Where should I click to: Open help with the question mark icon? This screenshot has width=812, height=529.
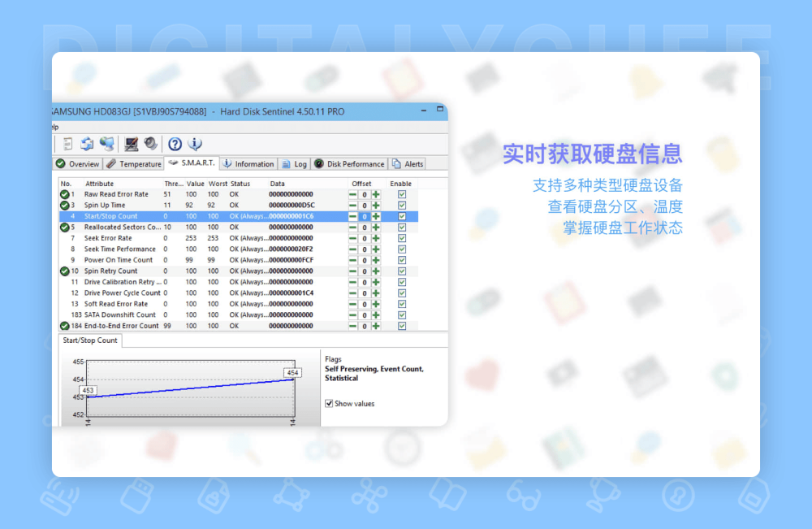(x=175, y=144)
